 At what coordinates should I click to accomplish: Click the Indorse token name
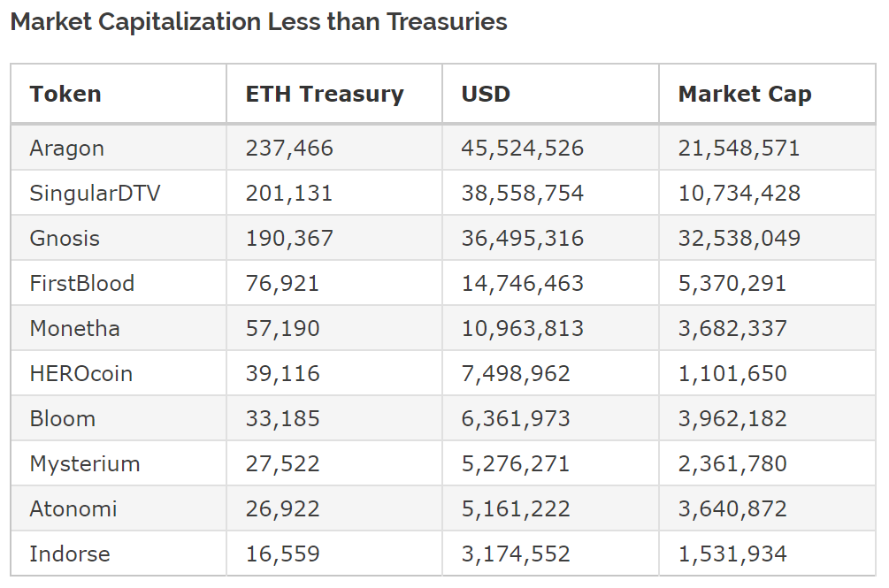[70, 554]
